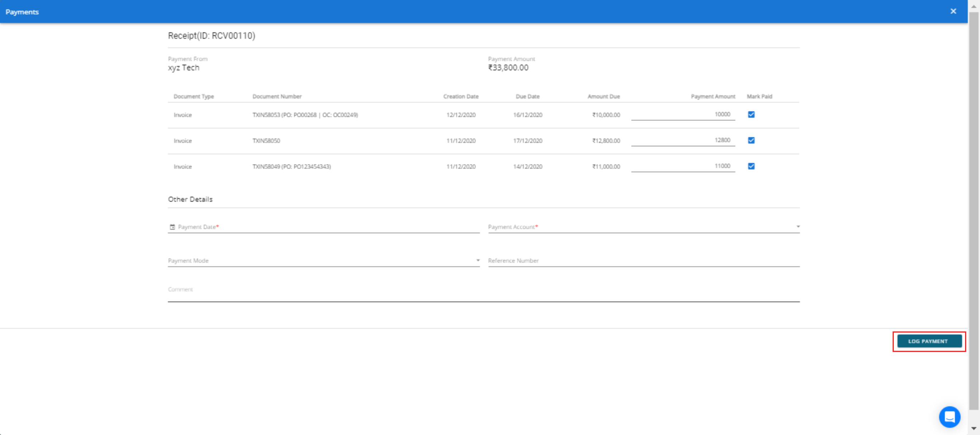Image resolution: width=980 pixels, height=435 pixels.
Task: Click the ₹12,800.00 amount due cell
Action: point(606,141)
